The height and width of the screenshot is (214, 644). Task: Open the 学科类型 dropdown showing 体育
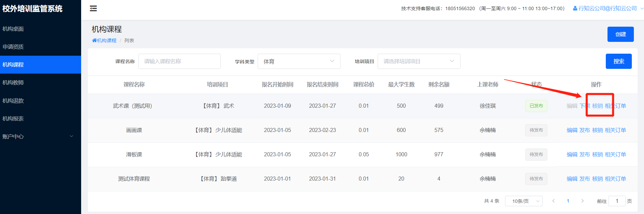pos(299,61)
